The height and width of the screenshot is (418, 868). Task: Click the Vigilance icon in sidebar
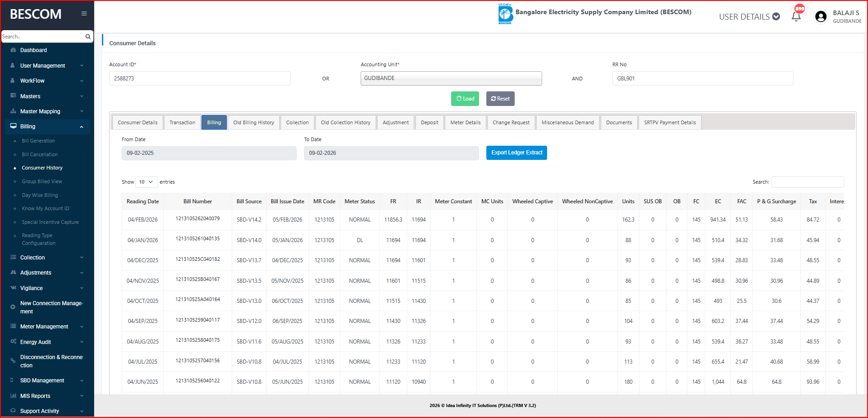(13, 288)
